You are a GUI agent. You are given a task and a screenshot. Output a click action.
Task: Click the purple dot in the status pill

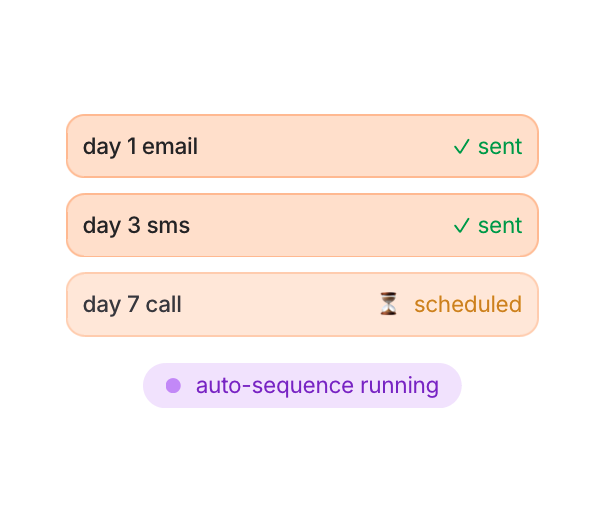(173, 386)
